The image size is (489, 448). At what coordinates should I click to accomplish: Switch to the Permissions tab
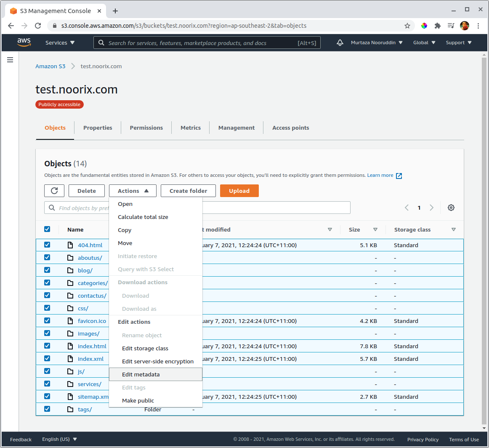tap(146, 128)
